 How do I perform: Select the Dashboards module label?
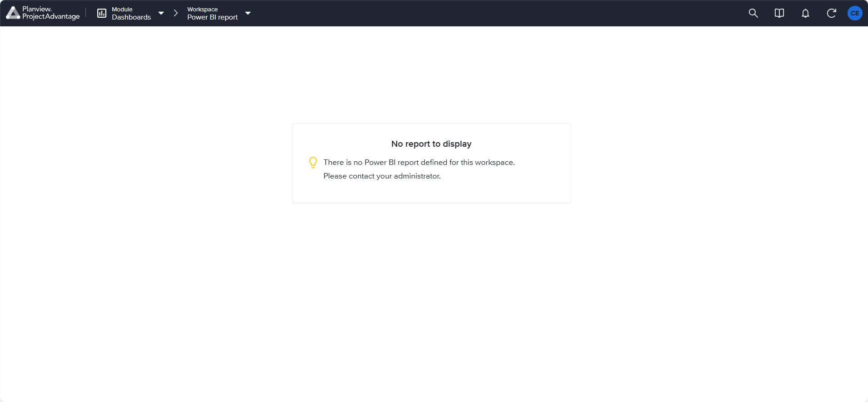[x=131, y=17]
